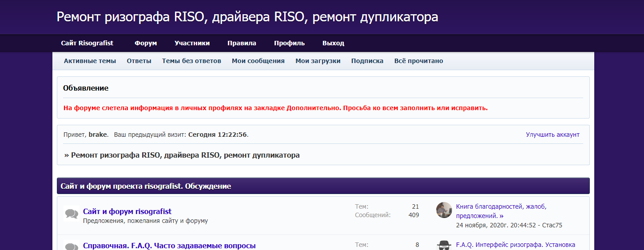The width and height of the screenshot is (644, 250).
Task: Show Активные темы list
Action: pyautogui.click(x=90, y=61)
